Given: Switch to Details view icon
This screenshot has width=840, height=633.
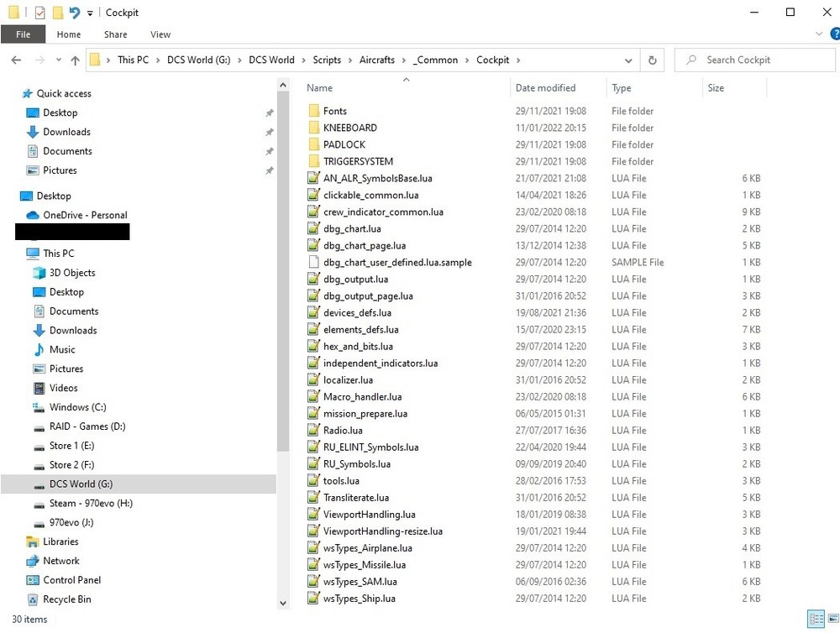Looking at the screenshot, I should (x=816, y=619).
